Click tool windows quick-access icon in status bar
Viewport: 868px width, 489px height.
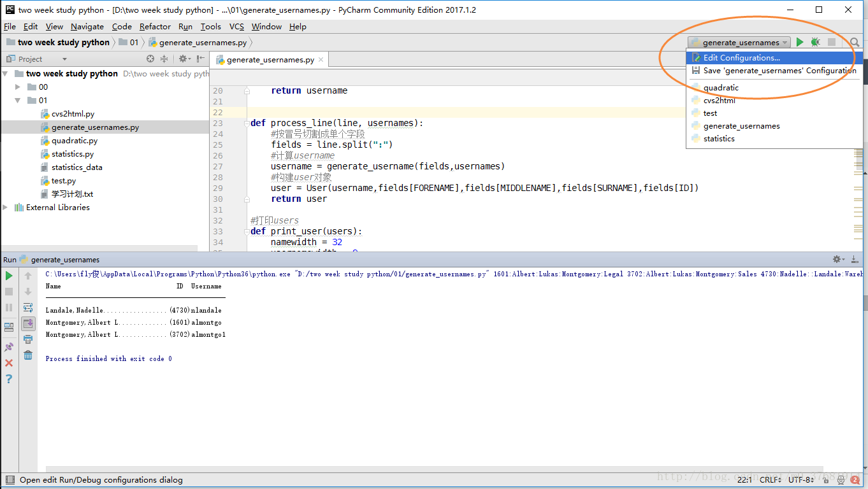tap(9, 480)
